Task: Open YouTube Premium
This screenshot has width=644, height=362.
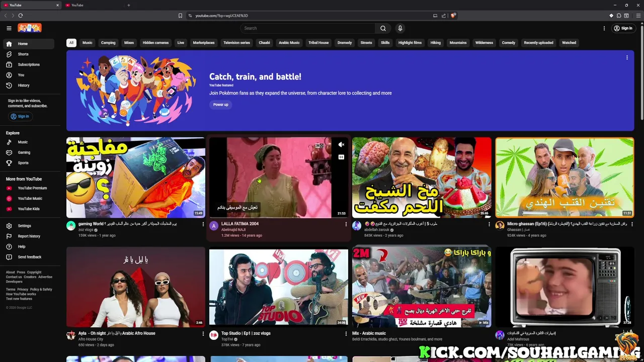Action: pyautogui.click(x=28, y=188)
